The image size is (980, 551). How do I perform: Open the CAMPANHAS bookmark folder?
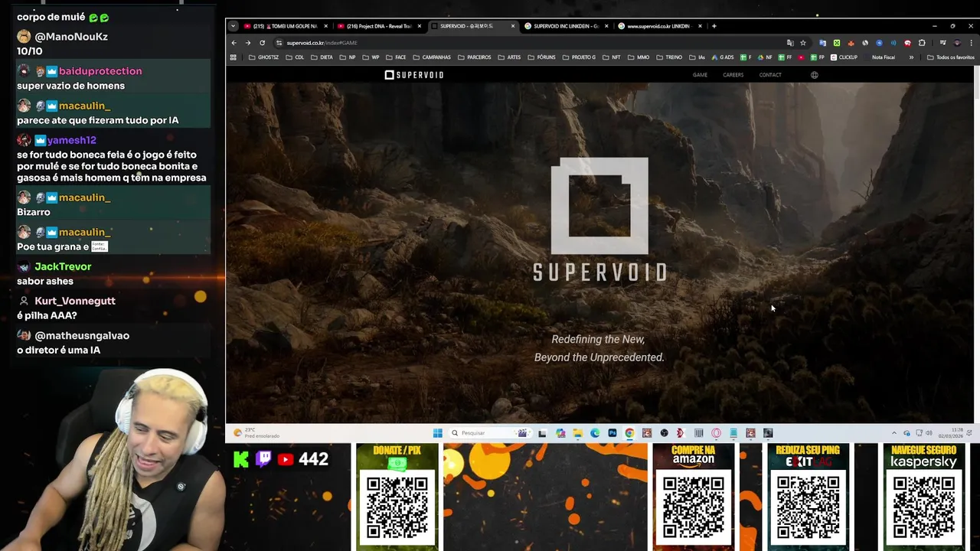(432, 57)
